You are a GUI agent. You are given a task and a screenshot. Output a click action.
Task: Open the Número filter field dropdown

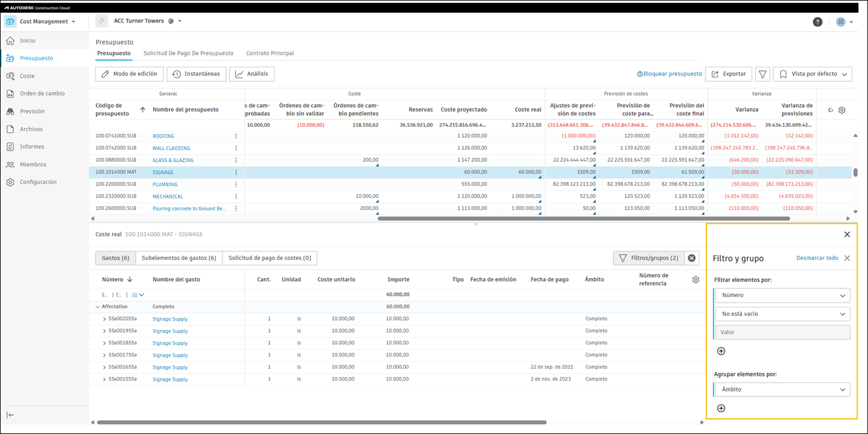(783, 295)
